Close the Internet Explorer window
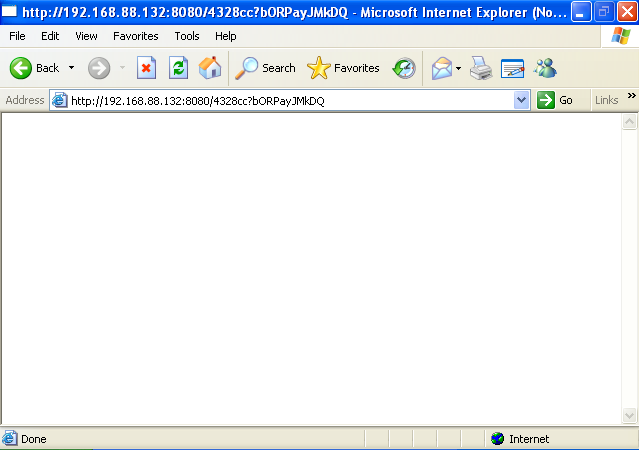This screenshot has height=450, width=639. tap(627, 12)
